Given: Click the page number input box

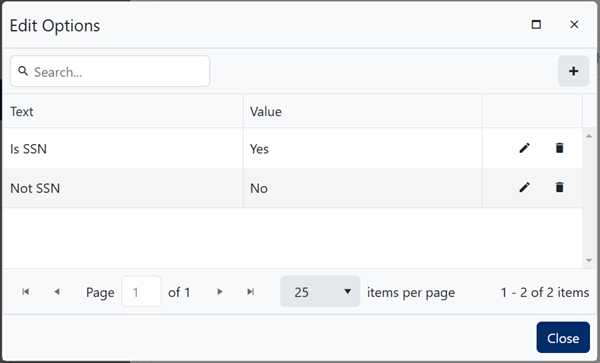Looking at the screenshot, I should (141, 292).
